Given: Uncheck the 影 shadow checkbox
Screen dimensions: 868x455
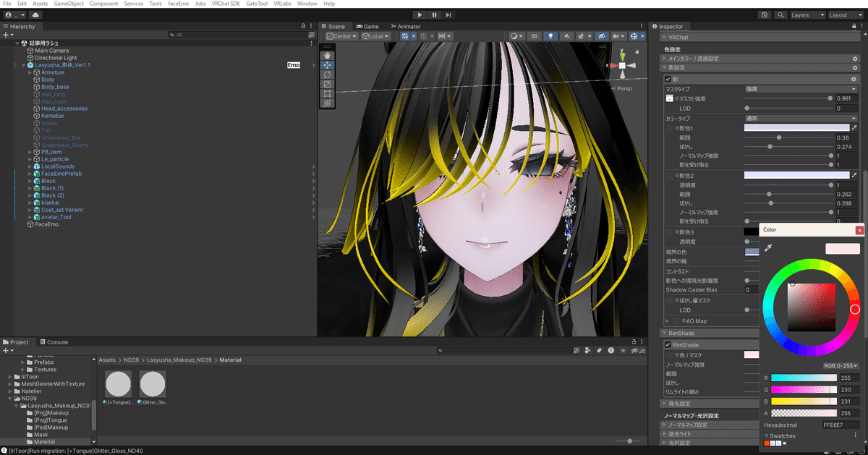Looking at the screenshot, I should 668,78.
